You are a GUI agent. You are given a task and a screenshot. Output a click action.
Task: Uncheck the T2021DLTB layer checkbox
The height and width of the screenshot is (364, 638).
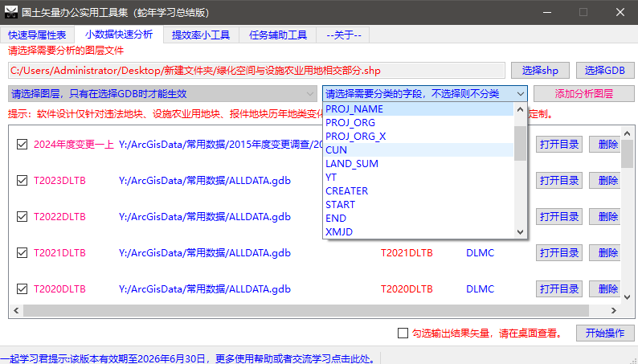[x=22, y=253]
